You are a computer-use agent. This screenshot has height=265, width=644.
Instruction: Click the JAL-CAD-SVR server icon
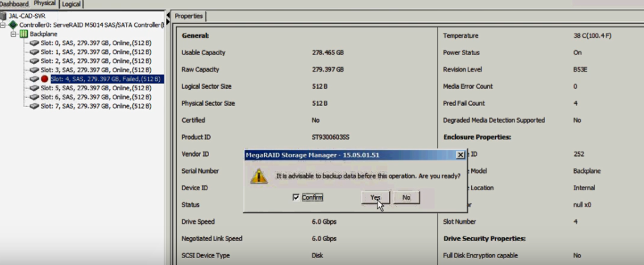point(4,16)
